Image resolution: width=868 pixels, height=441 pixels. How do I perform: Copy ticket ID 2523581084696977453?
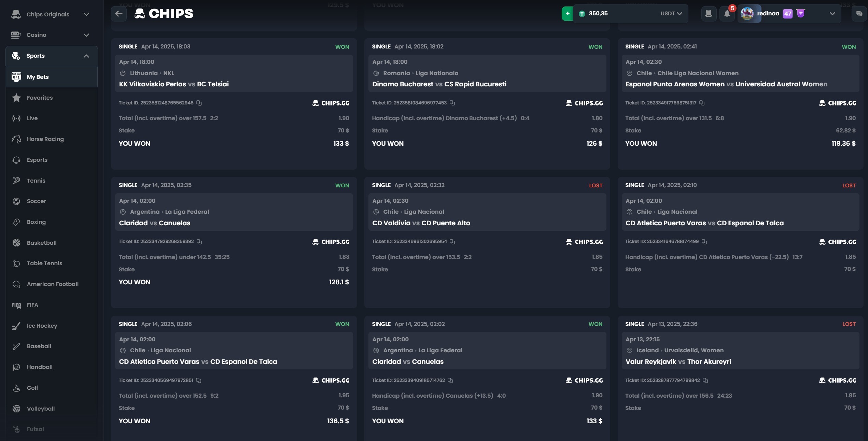(x=452, y=103)
